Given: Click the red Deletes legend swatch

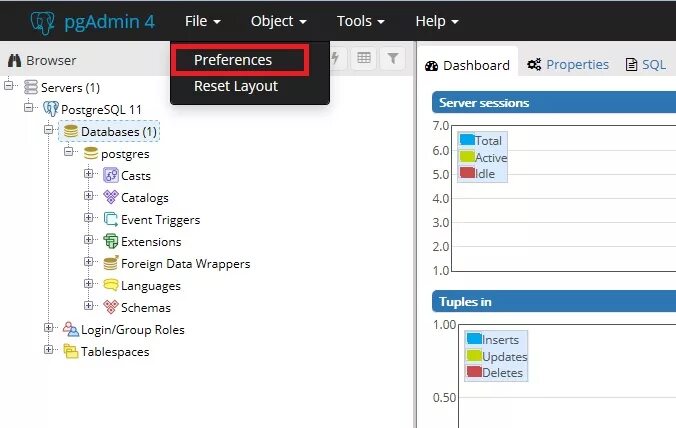Looking at the screenshot, I should click(474, 372).
